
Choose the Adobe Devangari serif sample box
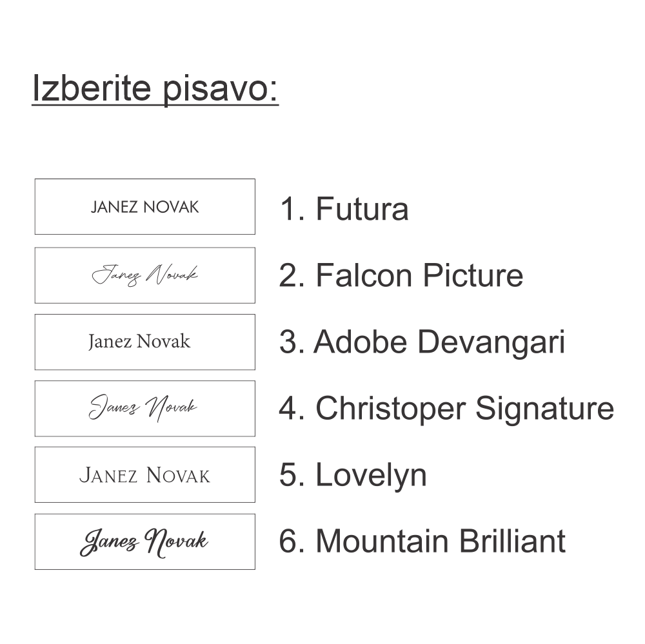pos(144,342)
